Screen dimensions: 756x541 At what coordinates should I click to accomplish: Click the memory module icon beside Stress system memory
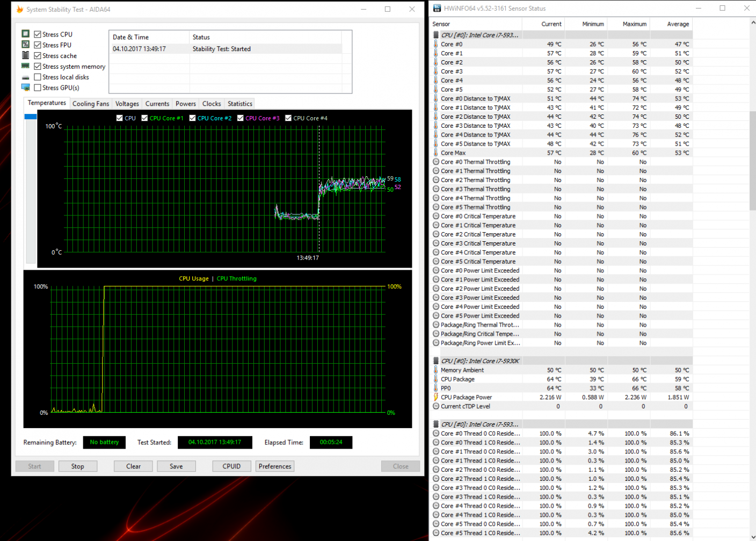(x=25, y=66)
